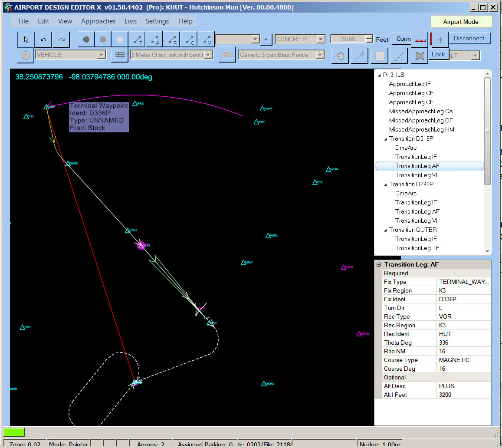Select the link tool labeled V

pos(207,40)
